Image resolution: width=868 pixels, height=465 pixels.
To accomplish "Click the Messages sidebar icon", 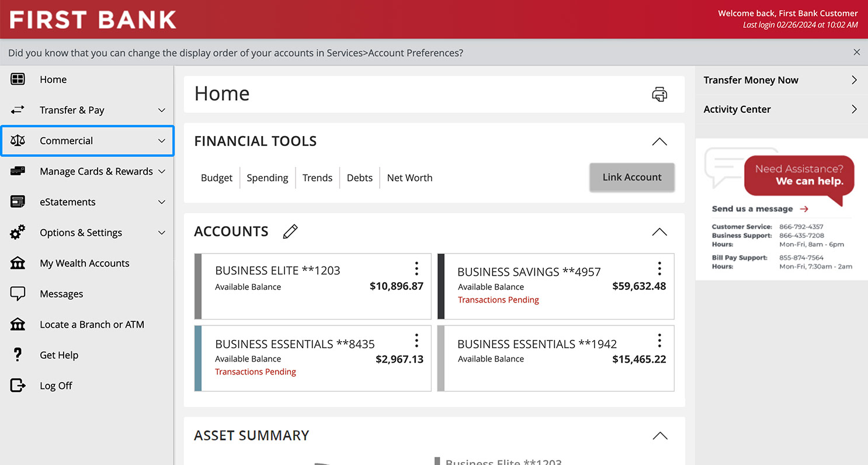I will coord(18,293).
